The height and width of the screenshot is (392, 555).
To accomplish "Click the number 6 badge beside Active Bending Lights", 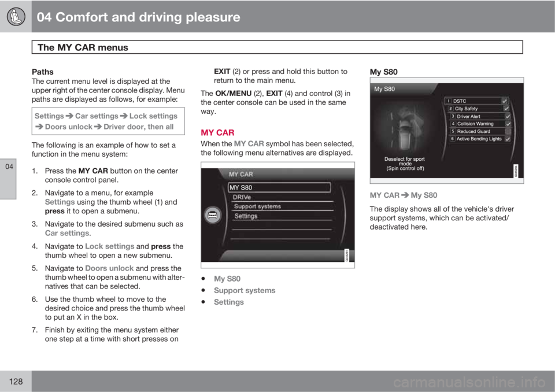I will (x=452, y=139).
